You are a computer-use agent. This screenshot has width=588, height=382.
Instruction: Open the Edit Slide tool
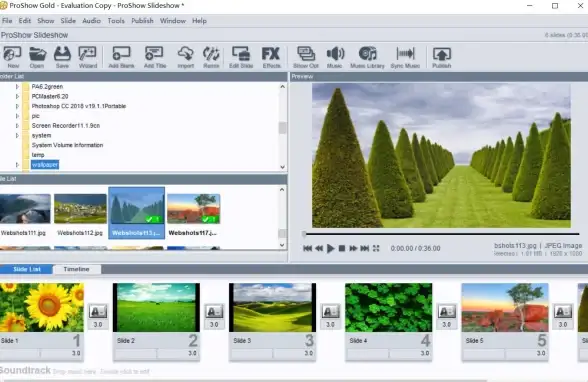[x=241, y=57]
